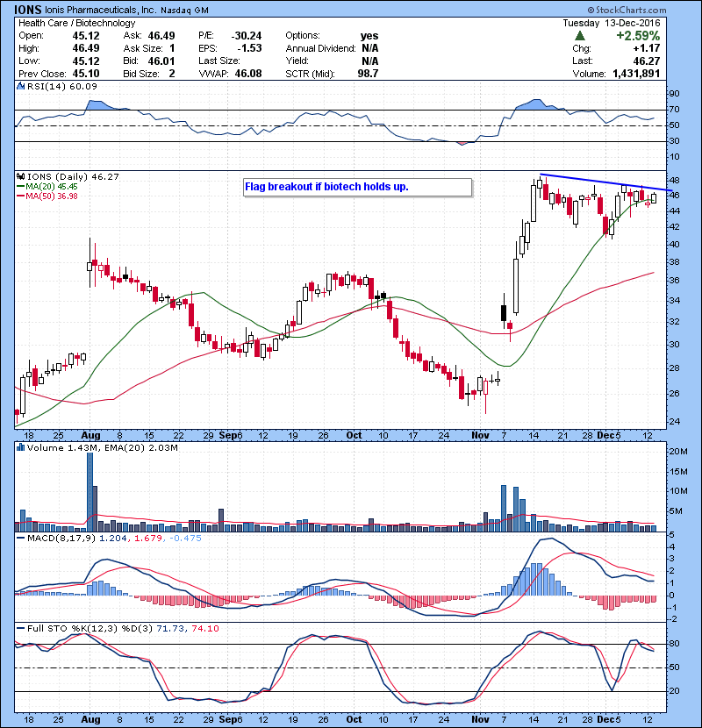Click the MA(20) 45.45 legend
702x728 pixels.
pyautogui.click(x=48, y=186)
